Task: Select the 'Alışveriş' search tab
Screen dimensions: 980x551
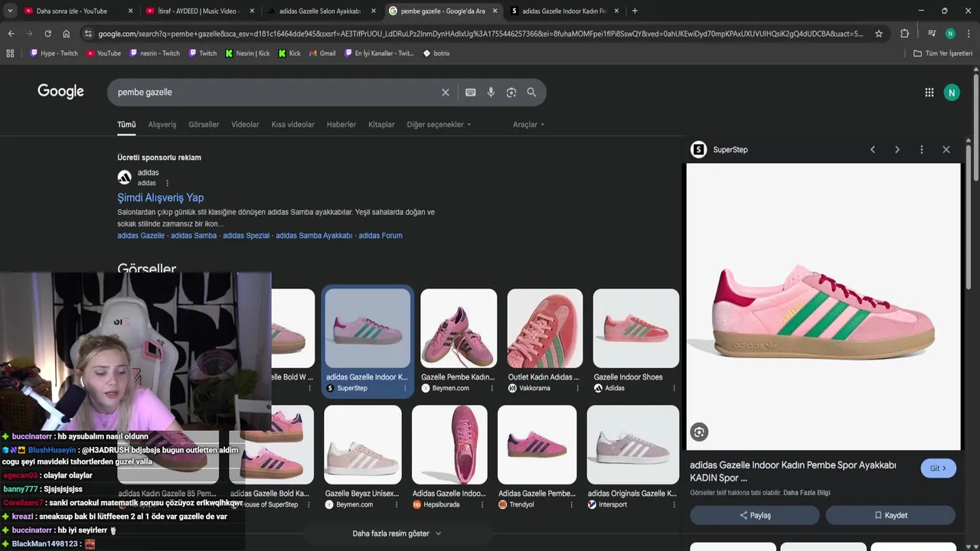Action: point(162,125)
